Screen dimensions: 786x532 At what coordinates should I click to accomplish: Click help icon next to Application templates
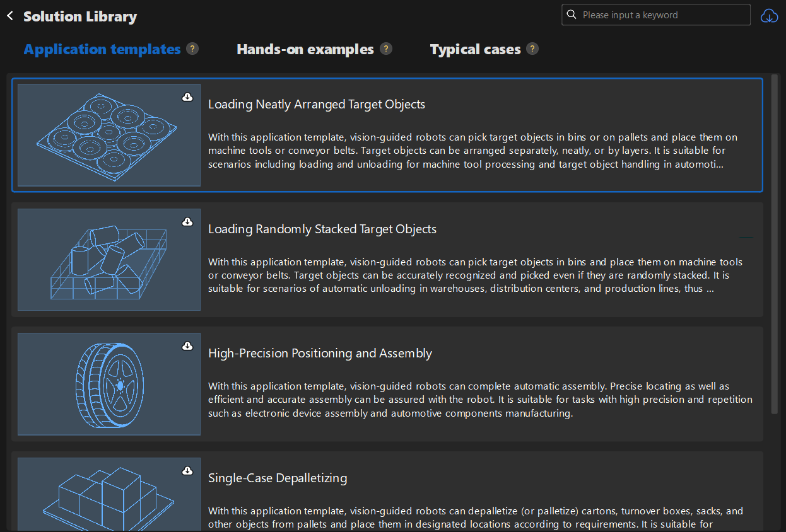tap(192, 49)
